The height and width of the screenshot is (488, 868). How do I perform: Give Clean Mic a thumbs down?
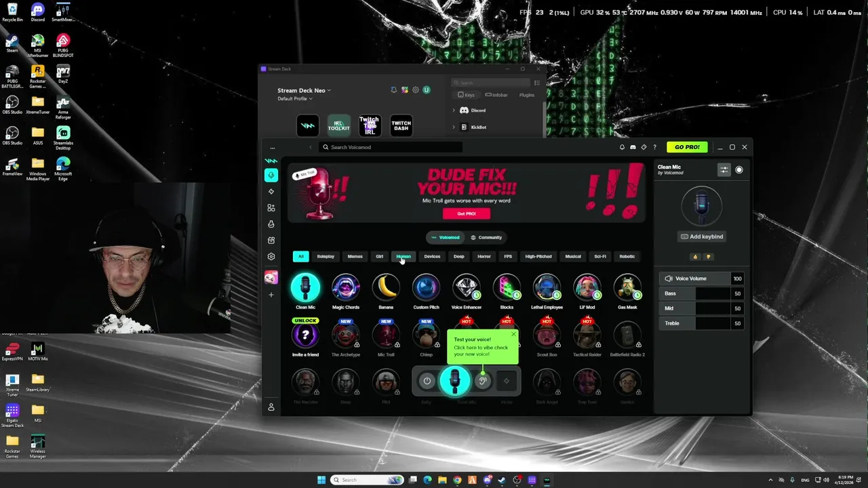[x=709, y=257]
